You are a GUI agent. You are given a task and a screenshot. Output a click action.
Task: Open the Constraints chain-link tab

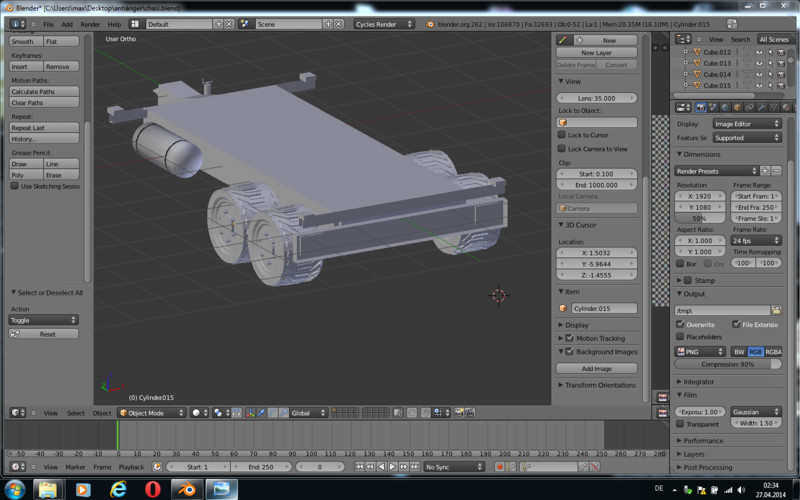tap(749, 108)
